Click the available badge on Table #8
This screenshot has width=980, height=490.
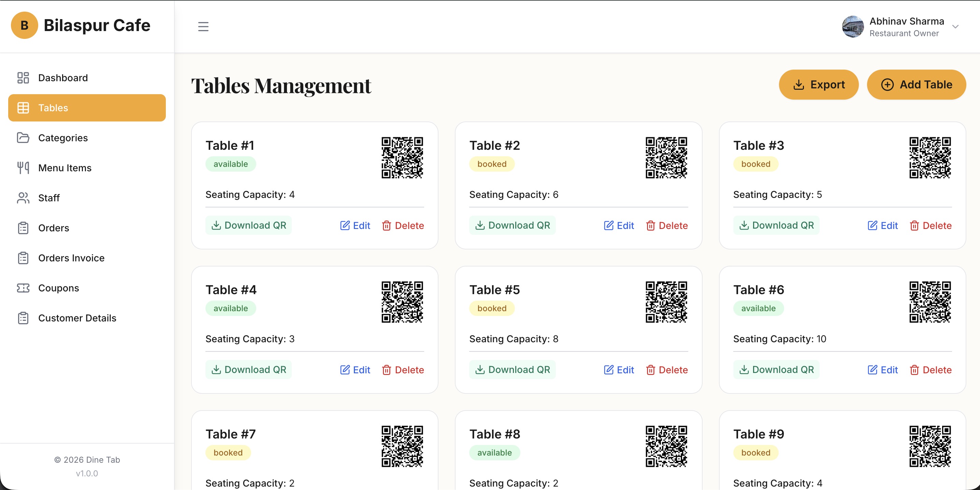tap(494, 452)
